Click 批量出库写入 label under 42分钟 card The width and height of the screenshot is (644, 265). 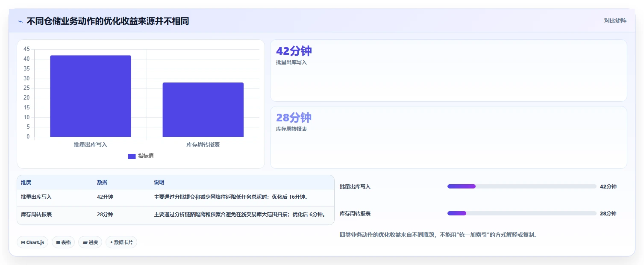(x=291, y=62)
